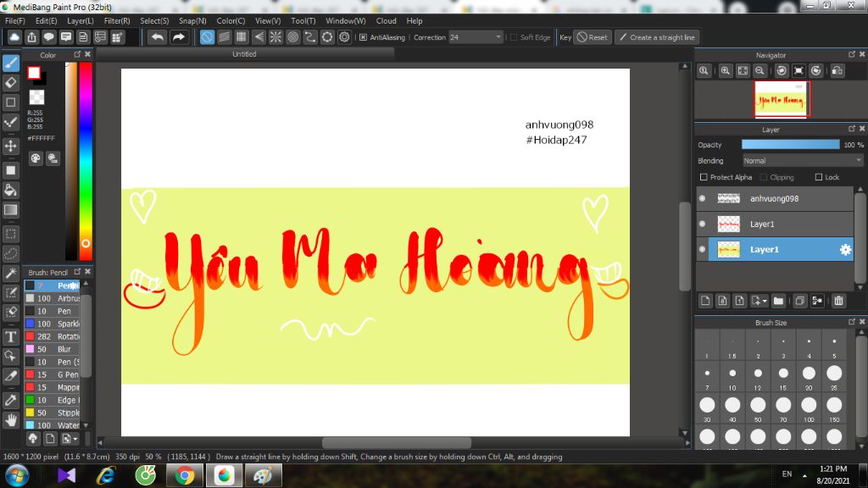Click the Navigator canvas thumbnail

coord(781,100)
